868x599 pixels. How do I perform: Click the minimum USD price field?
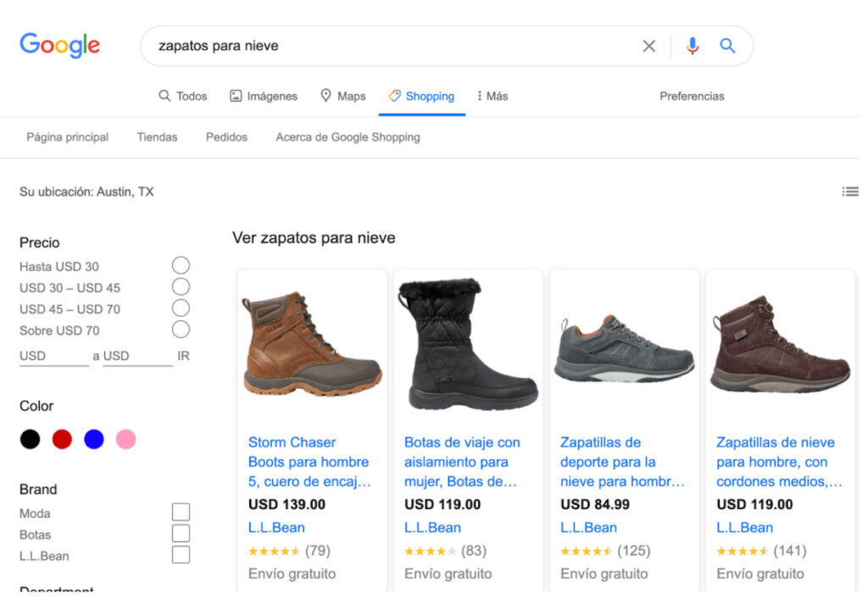[x=54, y=356]
